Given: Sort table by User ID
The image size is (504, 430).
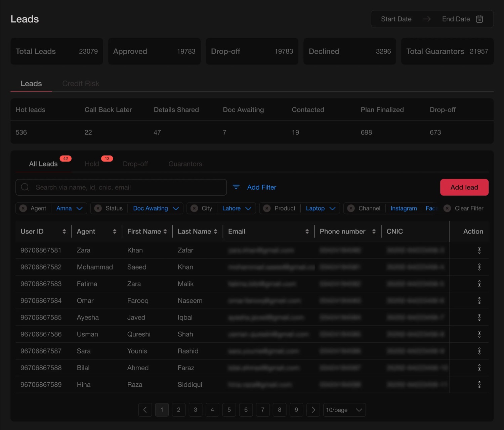Looking at the screenshot, I should pos(64,231).
